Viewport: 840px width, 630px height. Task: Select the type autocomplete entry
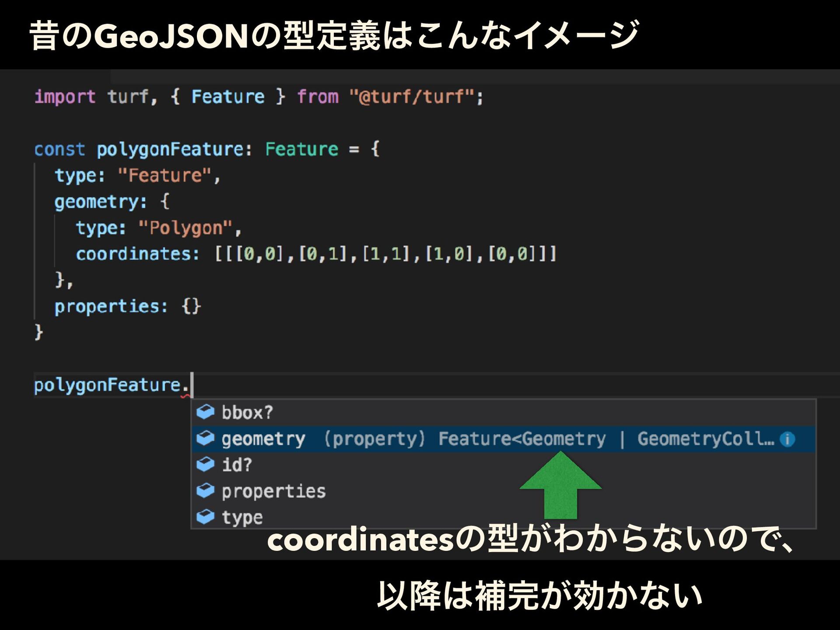pos(242,518)
